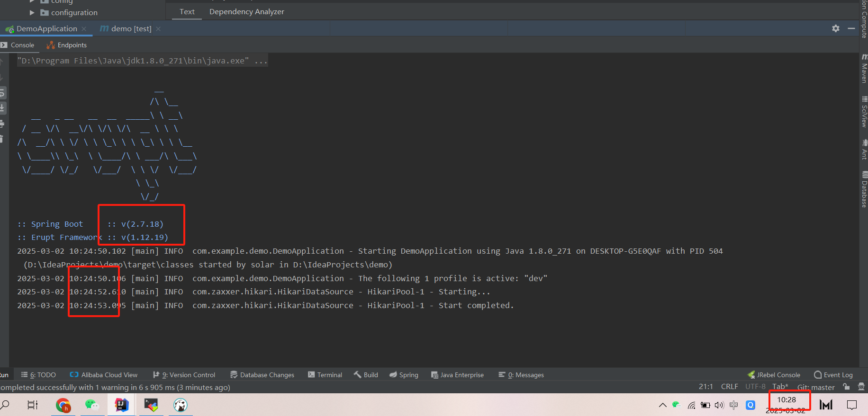
Task: Change the CRLF line separator
Action: [x=730, y=387]
